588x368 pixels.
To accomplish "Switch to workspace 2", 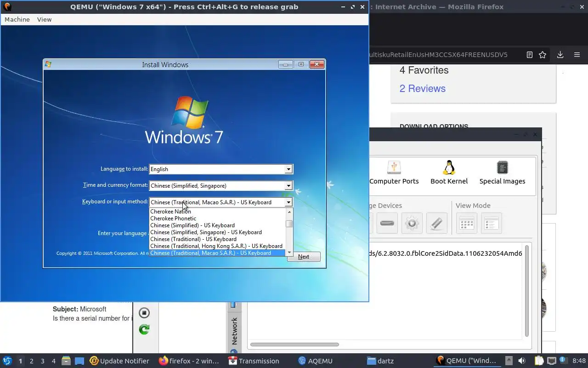I will (x=31, y=361).
